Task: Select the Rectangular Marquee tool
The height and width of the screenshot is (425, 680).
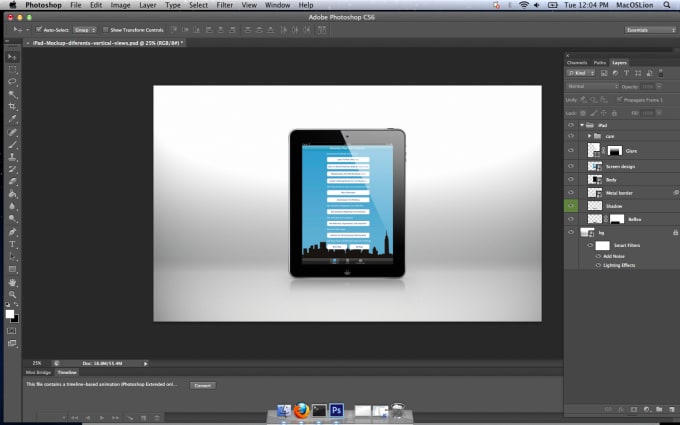Action: (12, 70)
